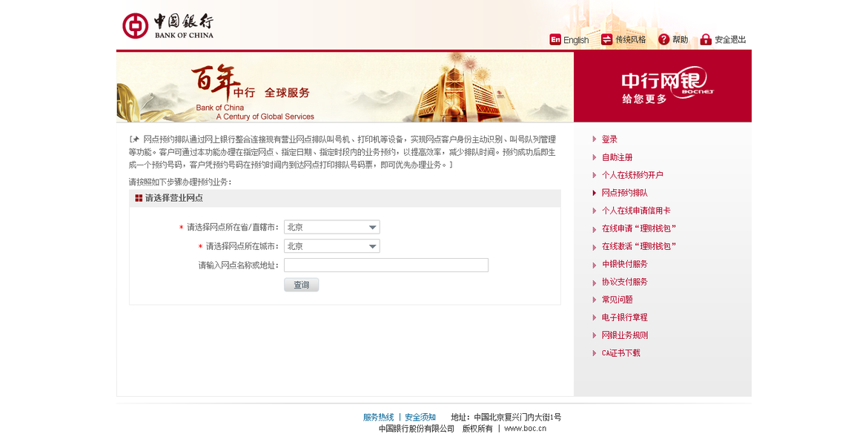Click the 请按照如下步骤办理预约业务 text
The height and width of the screenshot is (445, 868).
pyautogui.click(x=180, y=182)
